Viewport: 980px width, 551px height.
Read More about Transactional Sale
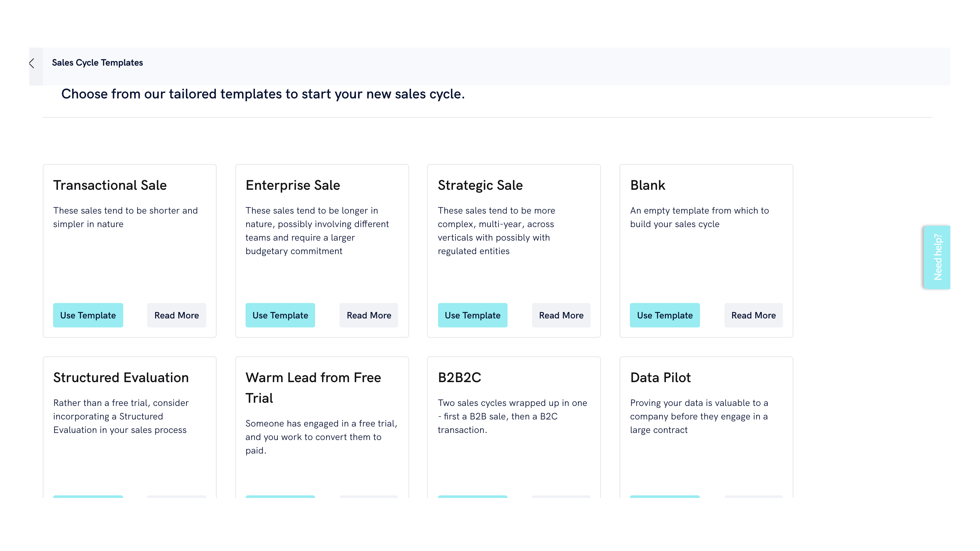pos(176,315)
